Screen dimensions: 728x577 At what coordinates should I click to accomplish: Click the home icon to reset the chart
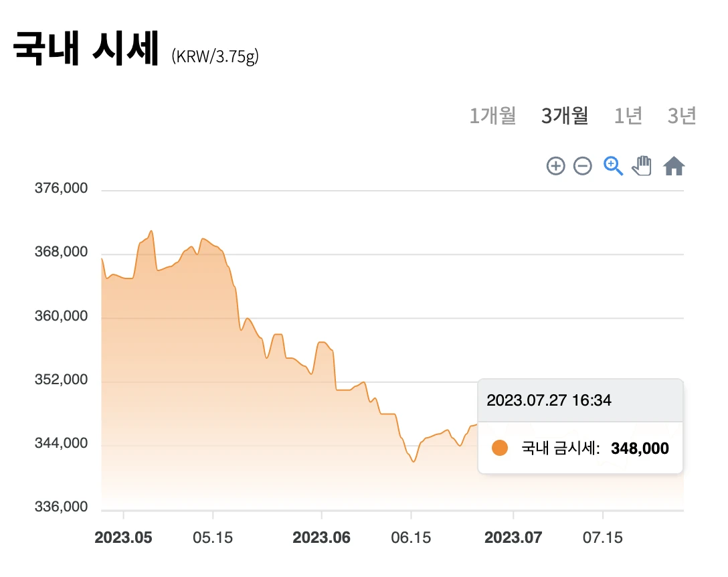click(x=674, y=165)
